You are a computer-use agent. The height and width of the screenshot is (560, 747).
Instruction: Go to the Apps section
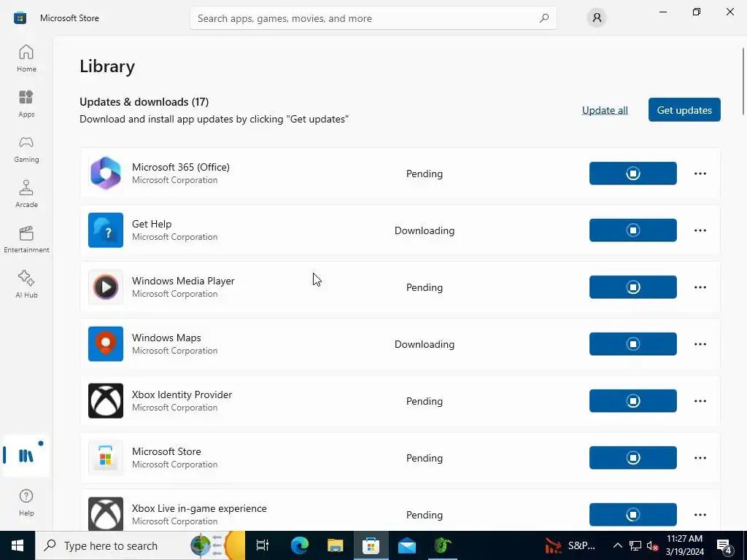[x=26, y=104]
